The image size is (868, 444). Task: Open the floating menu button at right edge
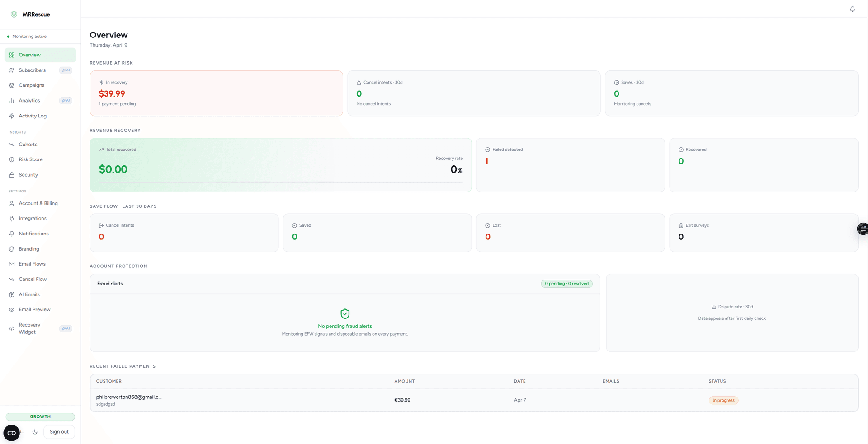pyautogui.click(x=862, y=229)
